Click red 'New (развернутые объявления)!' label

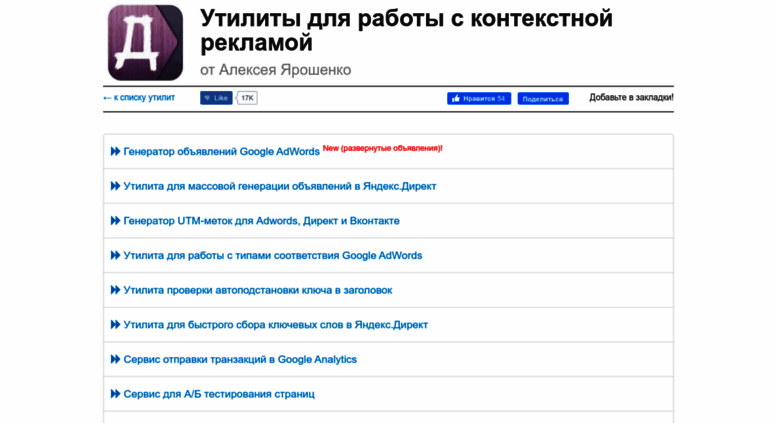point(383,148)
